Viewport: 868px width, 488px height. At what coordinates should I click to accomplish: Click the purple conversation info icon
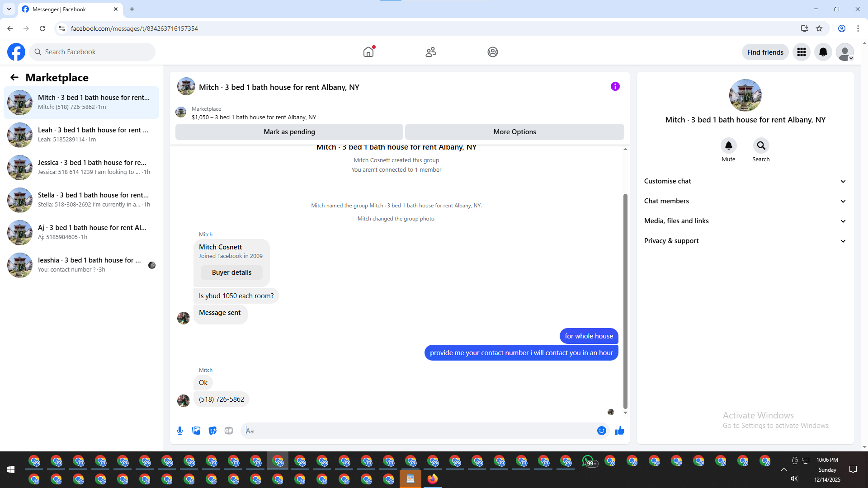click(x=615, y=86)
